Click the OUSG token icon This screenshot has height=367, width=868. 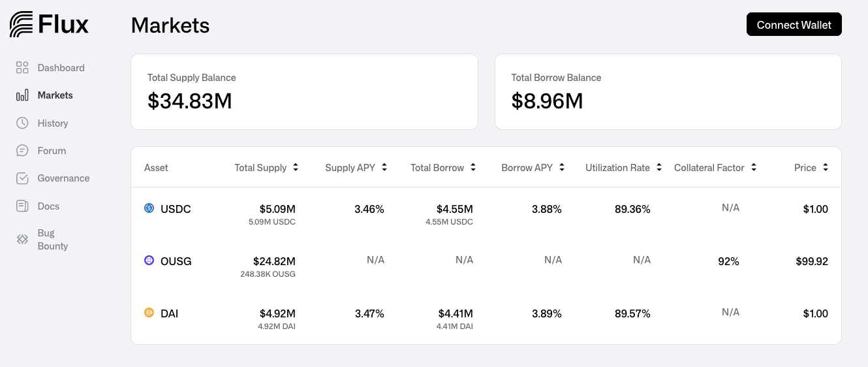[149, 261]
